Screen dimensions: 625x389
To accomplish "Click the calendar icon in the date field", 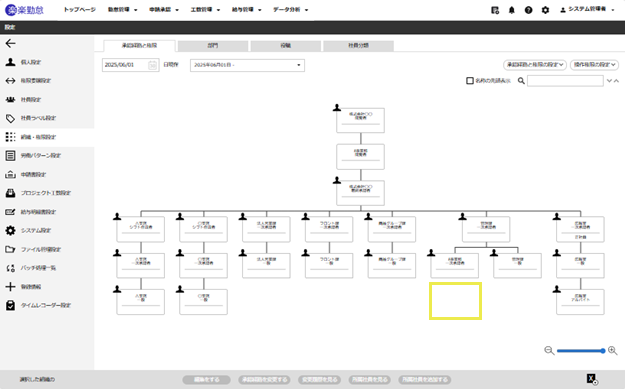I will point(152,65).
